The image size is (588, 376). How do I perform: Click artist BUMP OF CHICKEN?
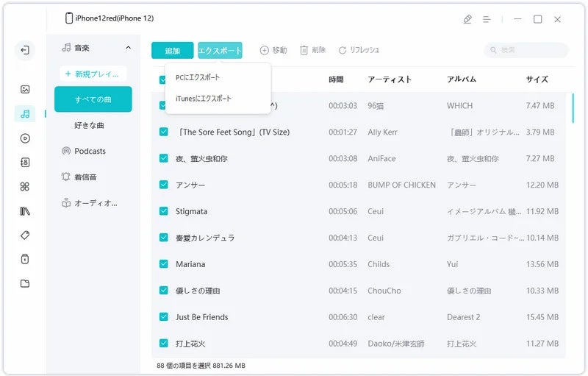401,185
